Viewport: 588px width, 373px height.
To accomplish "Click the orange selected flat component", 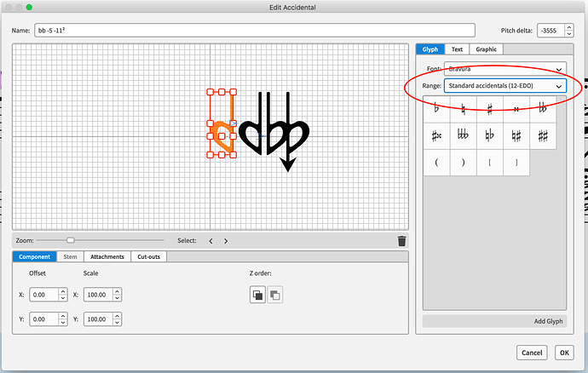I will pyautogui.click(x=222, y=123).
